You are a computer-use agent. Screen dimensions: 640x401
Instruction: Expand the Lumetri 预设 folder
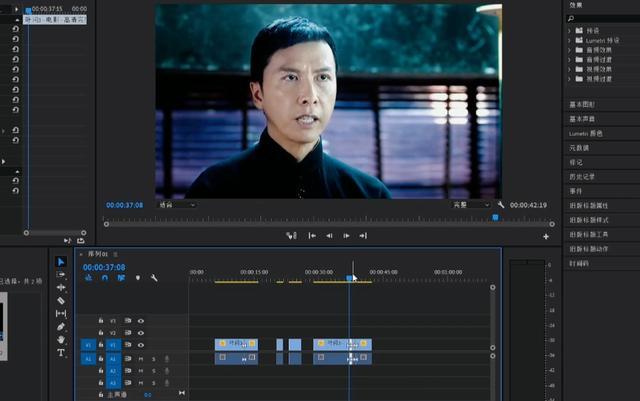570,40
